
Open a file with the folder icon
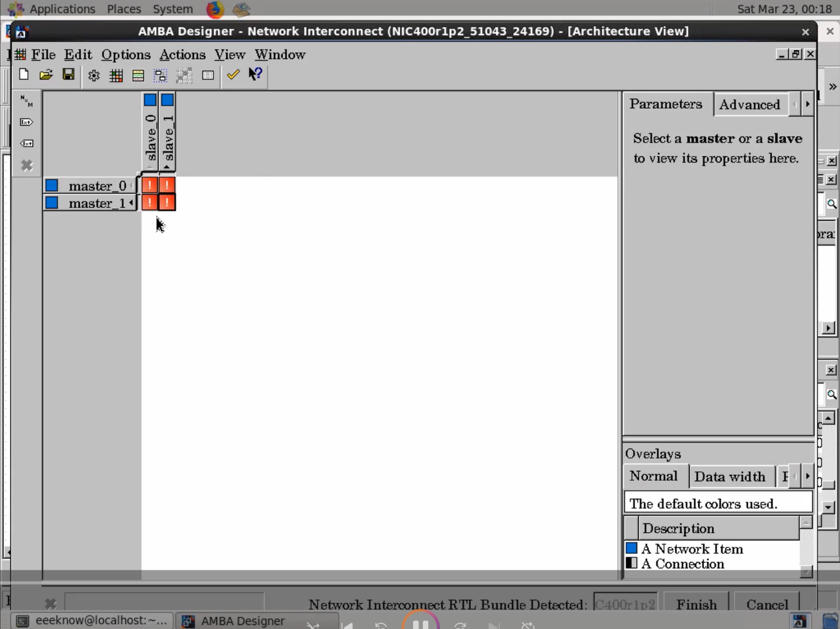46,75
